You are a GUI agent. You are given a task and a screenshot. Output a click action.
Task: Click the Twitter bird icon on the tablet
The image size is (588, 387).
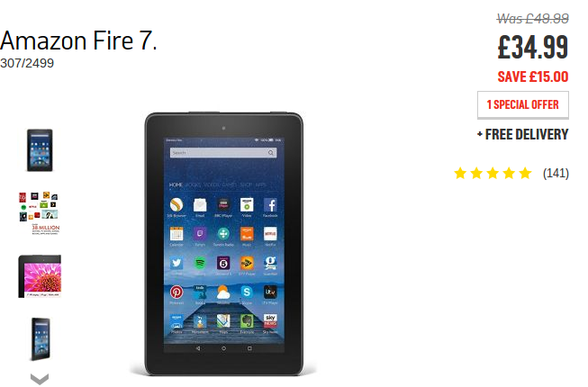pos(176,263)
